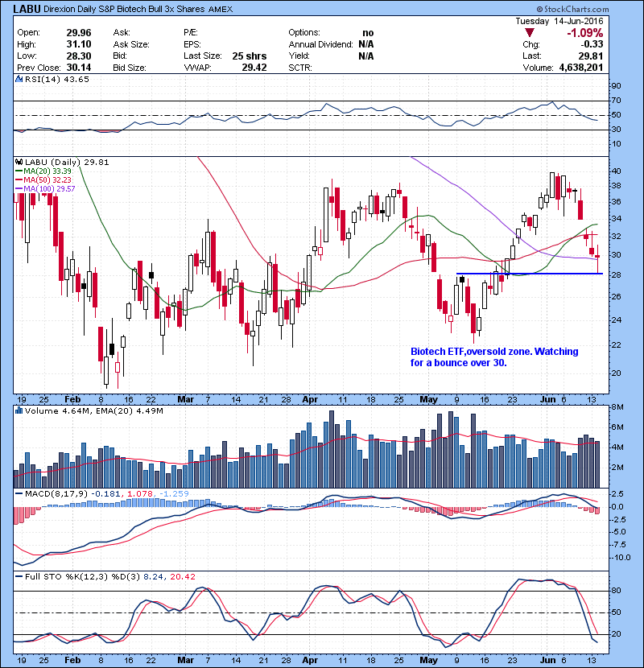Click the MACD legend line marker
644x668 pixels.
point(19,494)
